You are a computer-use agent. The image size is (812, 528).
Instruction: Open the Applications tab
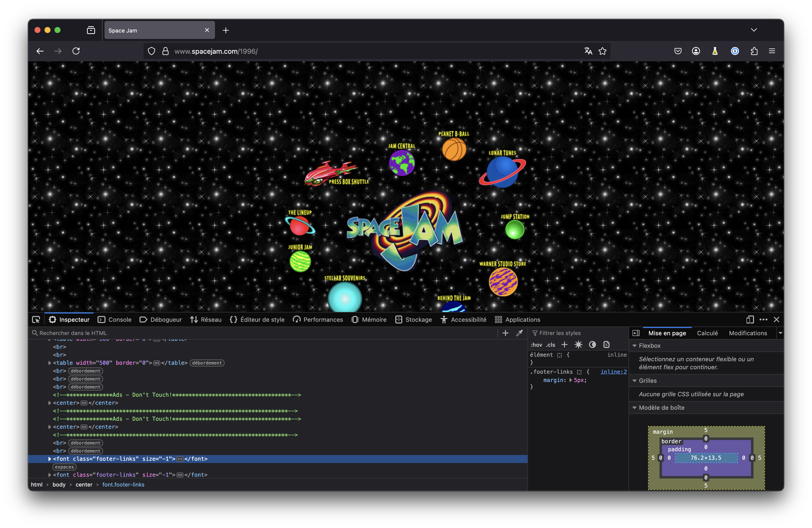click(x=517, y=319)
